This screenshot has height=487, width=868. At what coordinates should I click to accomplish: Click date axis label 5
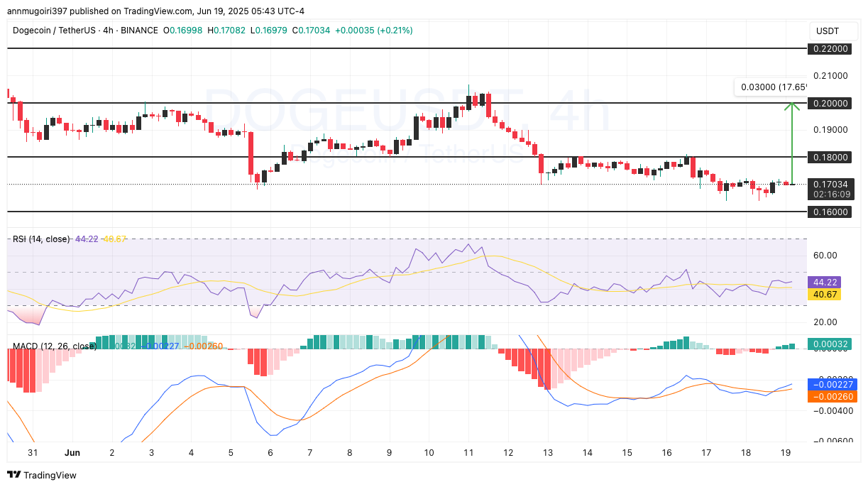tap(231, 452)
